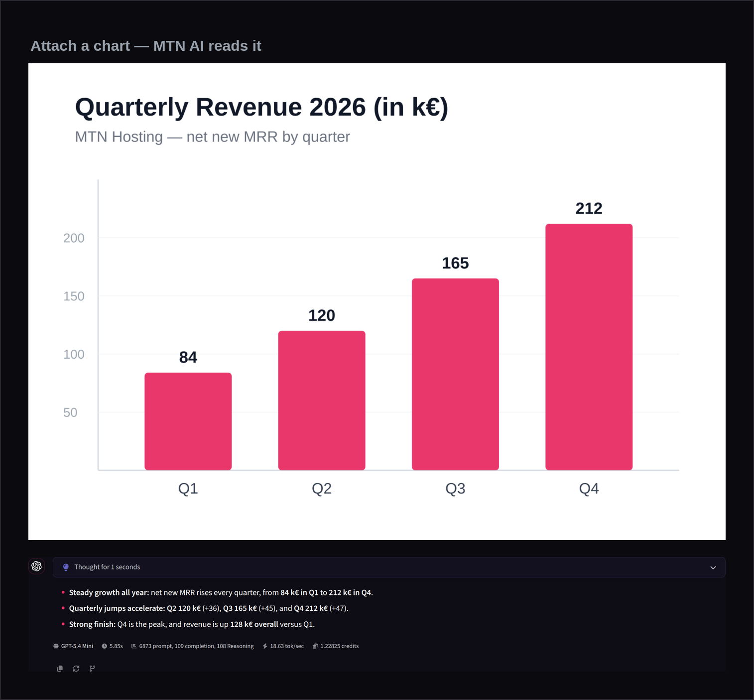Click the token chart icon before '6873 prompt'
Image resolution: width=754 pixels, height=700 pixels.
[x=134, y=646]
